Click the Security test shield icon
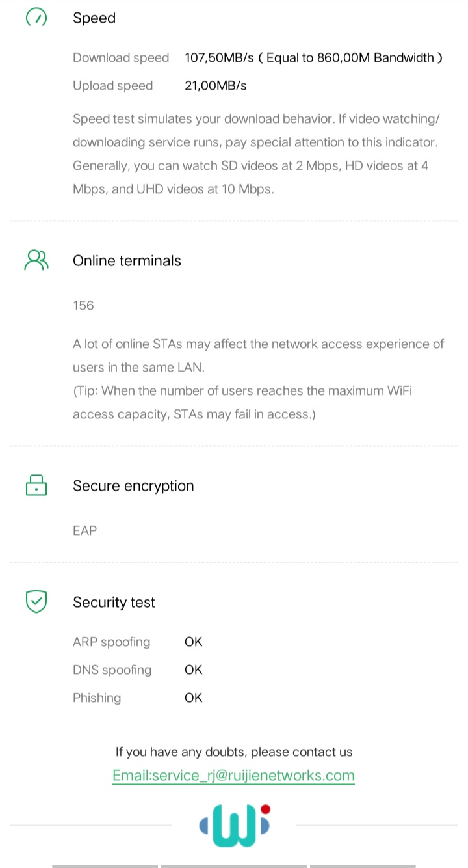 pos(36,602)
